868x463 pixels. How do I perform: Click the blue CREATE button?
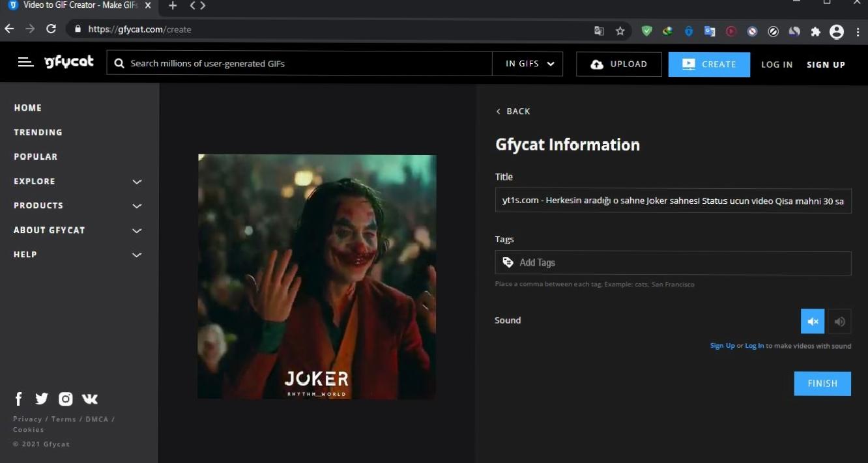click(709, 64)
